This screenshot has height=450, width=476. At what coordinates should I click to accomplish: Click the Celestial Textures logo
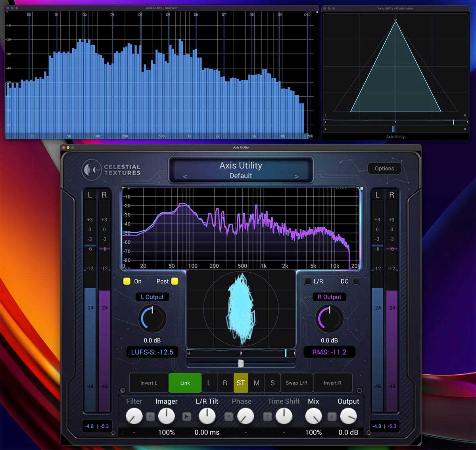[x=111, y=170]
